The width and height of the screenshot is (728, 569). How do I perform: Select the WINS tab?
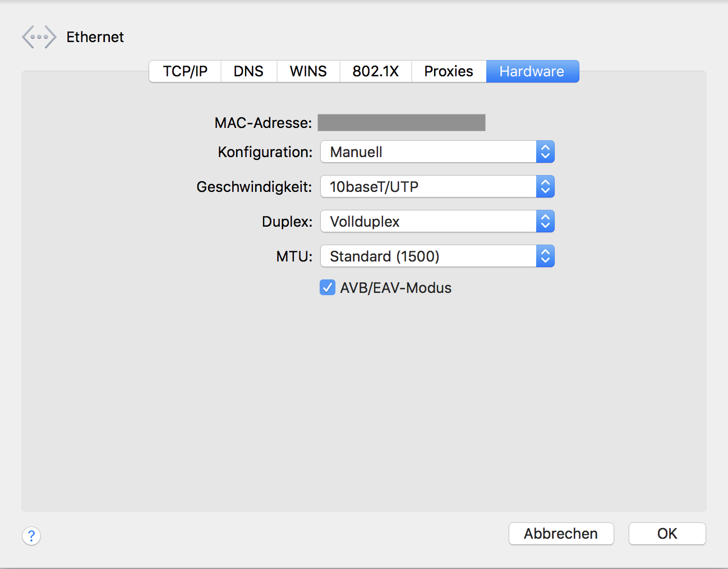[308, 71]
